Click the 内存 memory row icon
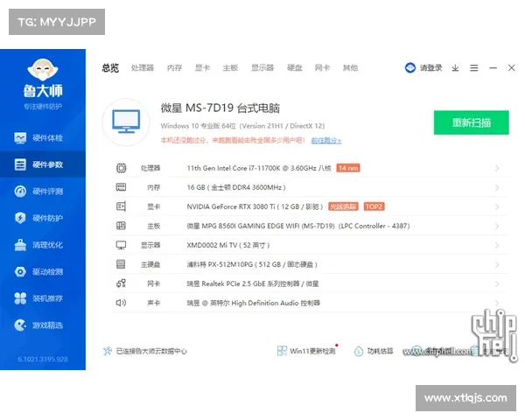The height and width of the screenshot is (420, 525). [122, 187]
